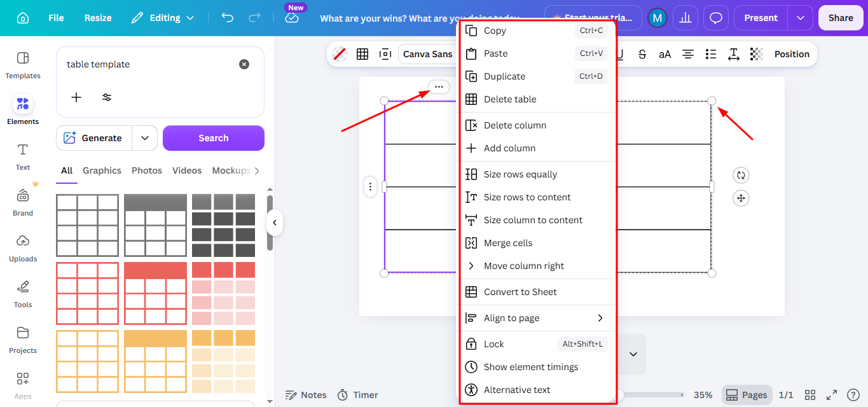
Task: Open the File menu
Action: click(56, 18)
